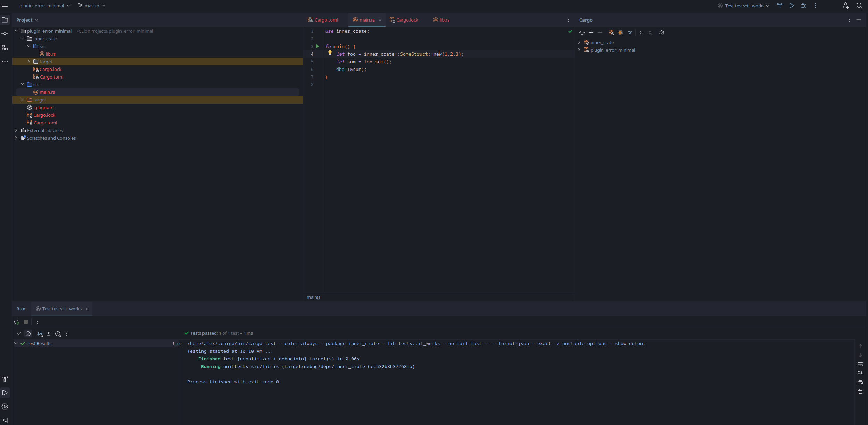
Task: Open the Project tool window icon
Action: coord(5,20)
